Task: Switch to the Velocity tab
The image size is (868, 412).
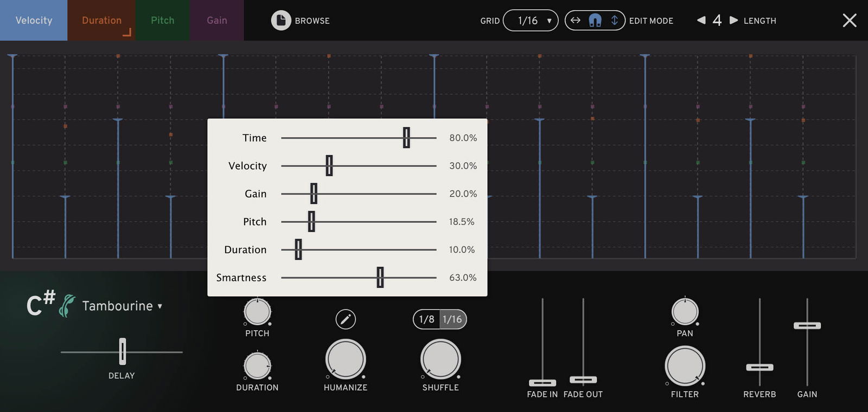Action: [34, 20]
